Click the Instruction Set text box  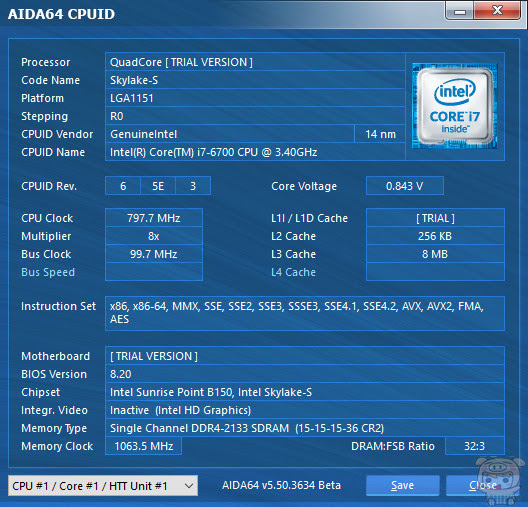pyautogui.click(x=305, y=313)
